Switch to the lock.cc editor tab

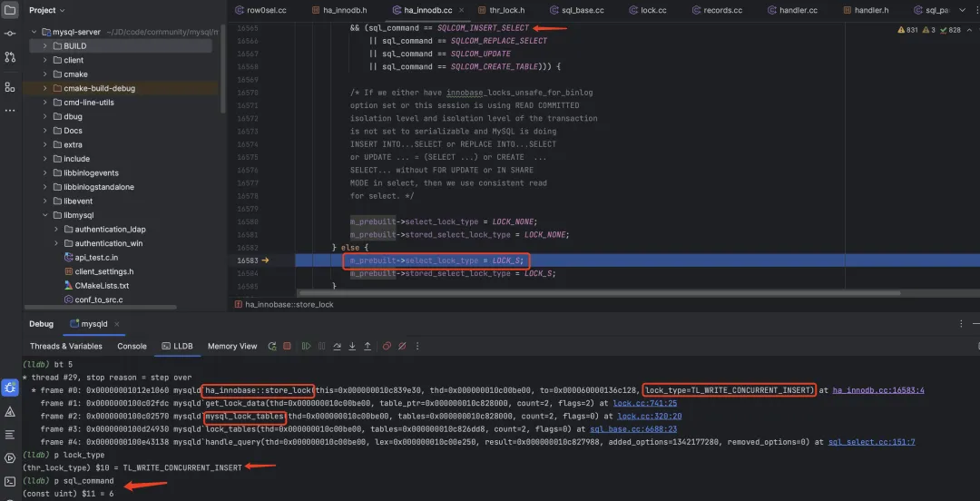tap(652, 10)
